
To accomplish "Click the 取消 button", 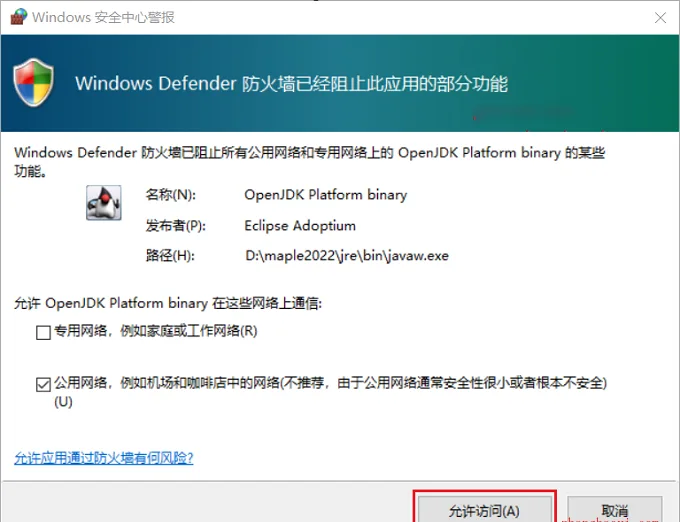I will point(615,509).
